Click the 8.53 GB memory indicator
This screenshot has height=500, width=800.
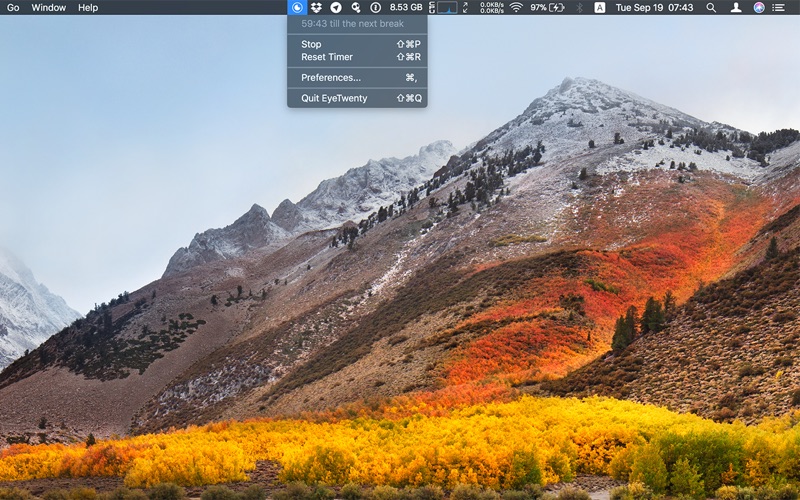click(x=406, y=7)
